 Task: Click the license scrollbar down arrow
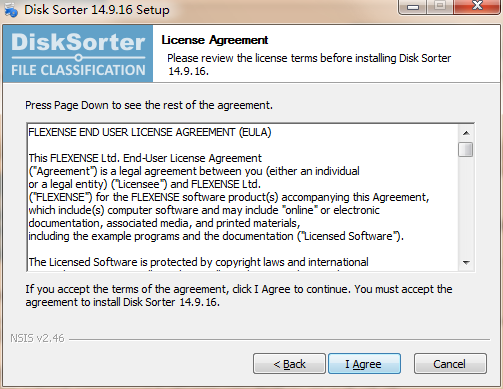point(466,263)
